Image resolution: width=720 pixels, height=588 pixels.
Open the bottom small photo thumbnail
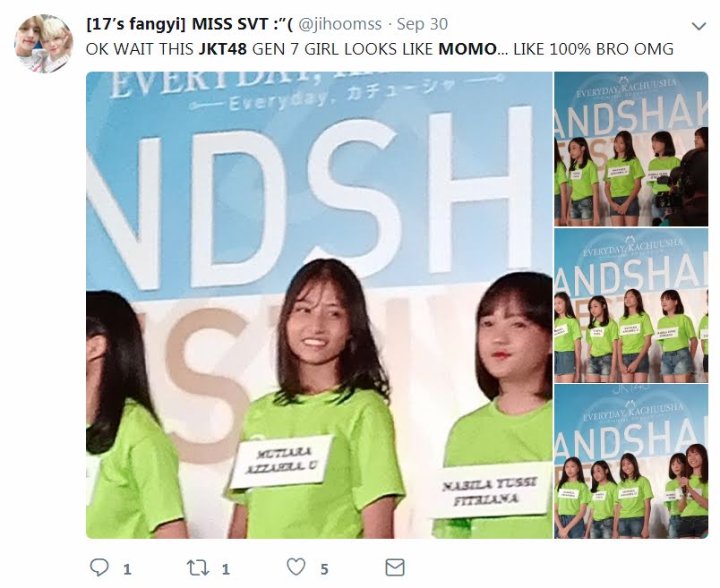(x=631, y=461)
